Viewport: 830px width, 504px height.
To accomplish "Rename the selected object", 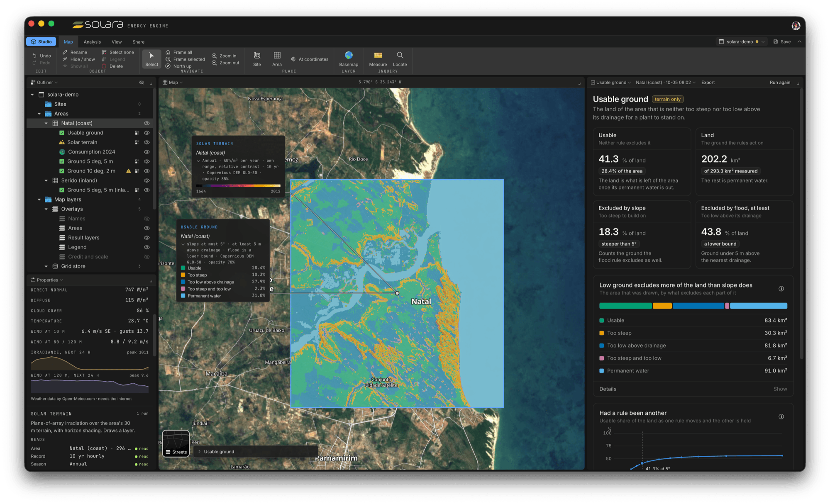I will pos(75,52).
